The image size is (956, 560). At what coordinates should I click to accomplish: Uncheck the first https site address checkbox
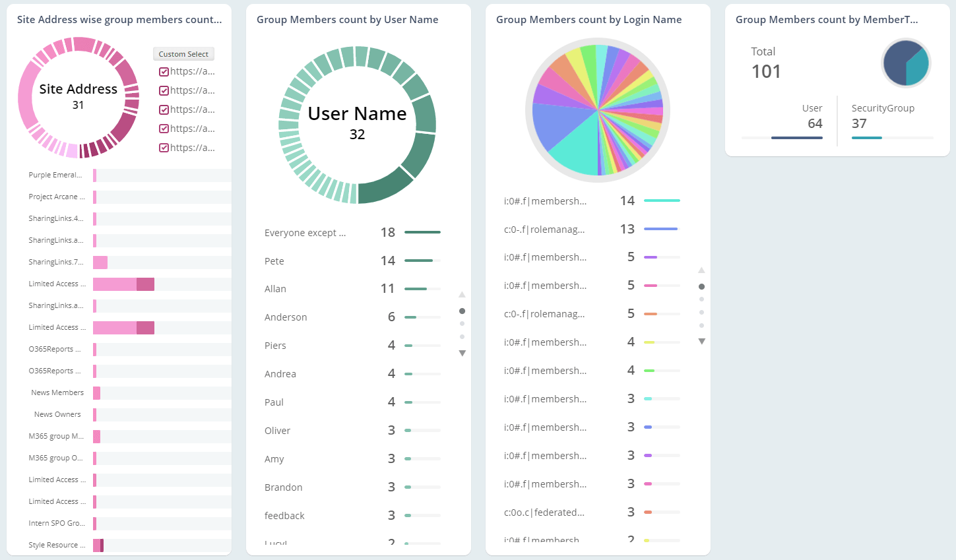pos(164,71)
